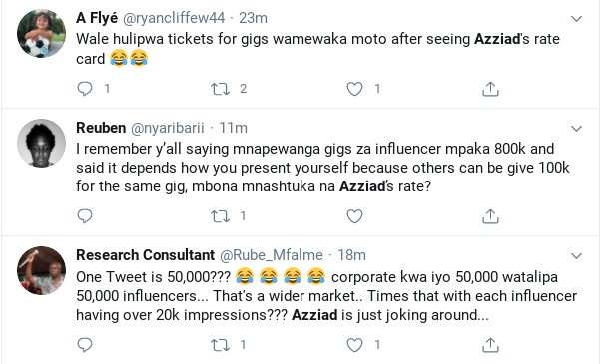This screenshot has height=364, width=602.
Task: Retweet A Flyé's rate card tweet
Action: [x=220, y=89]
